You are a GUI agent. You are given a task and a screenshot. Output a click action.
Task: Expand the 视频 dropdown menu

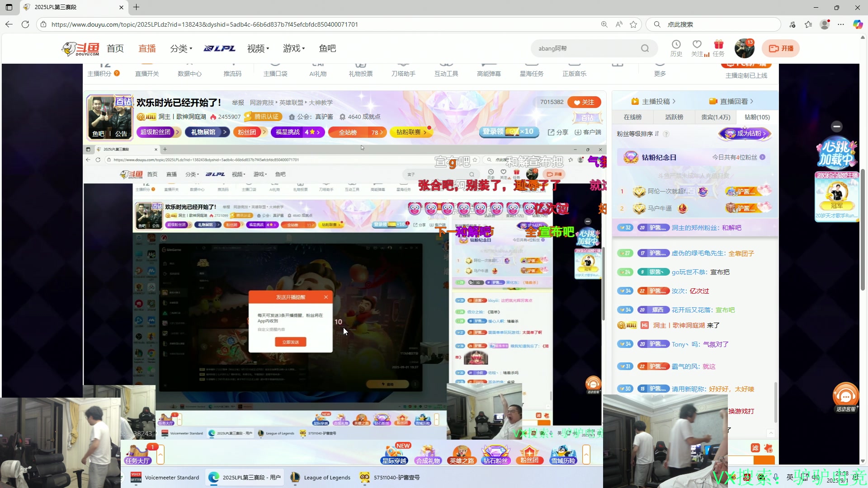click(258, 48)
